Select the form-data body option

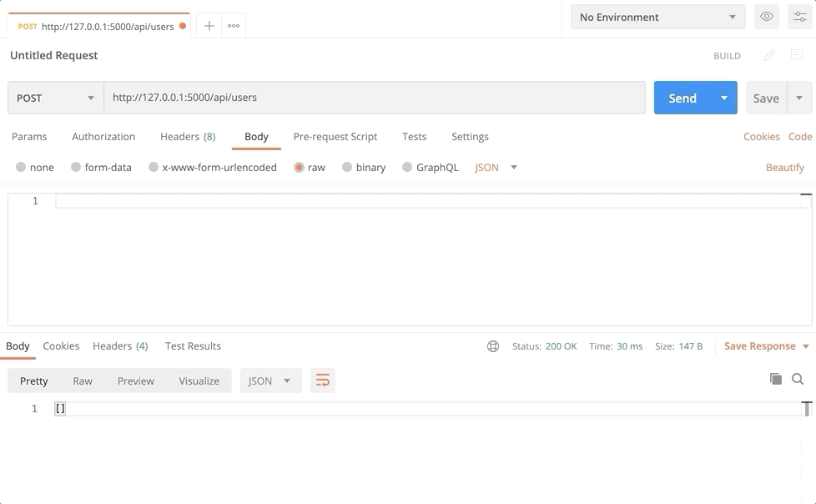point(76,167)
